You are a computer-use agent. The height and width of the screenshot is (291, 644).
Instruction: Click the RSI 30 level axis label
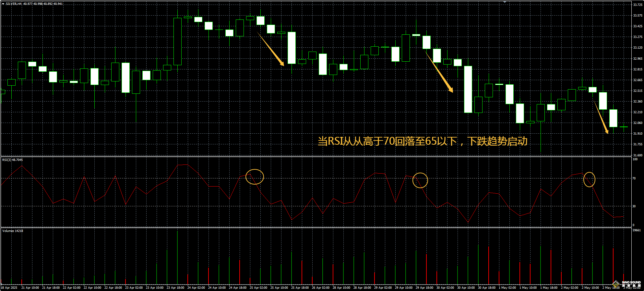click(x=634, y=206)
